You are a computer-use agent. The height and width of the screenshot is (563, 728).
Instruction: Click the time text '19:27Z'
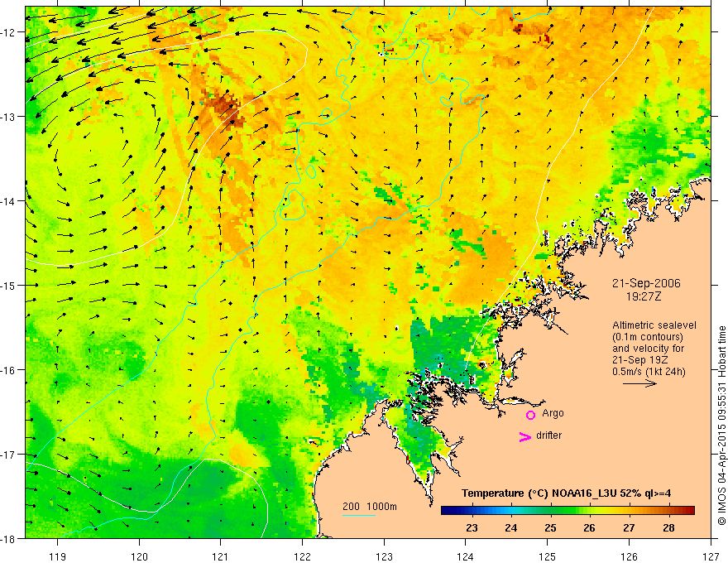click(x=643, y=296)
